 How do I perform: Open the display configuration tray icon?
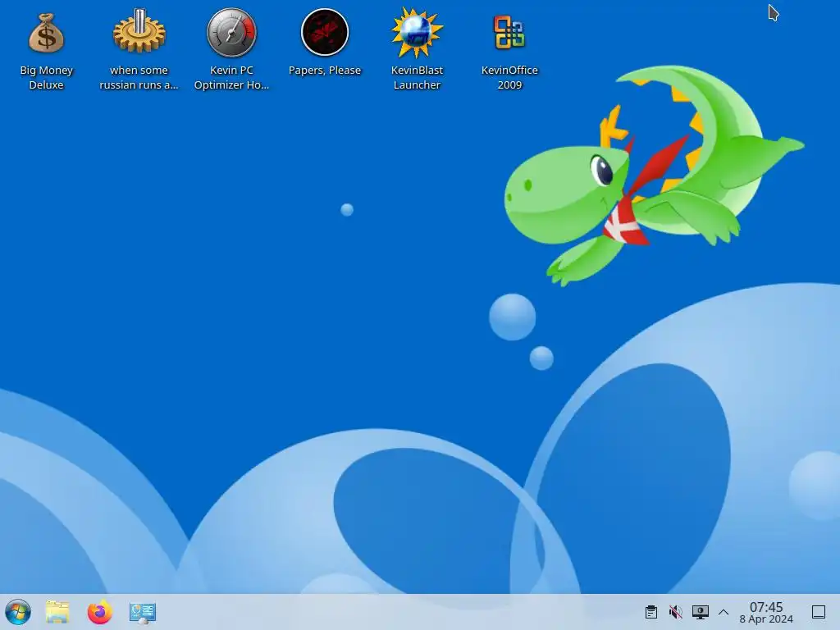coord(701,612)
